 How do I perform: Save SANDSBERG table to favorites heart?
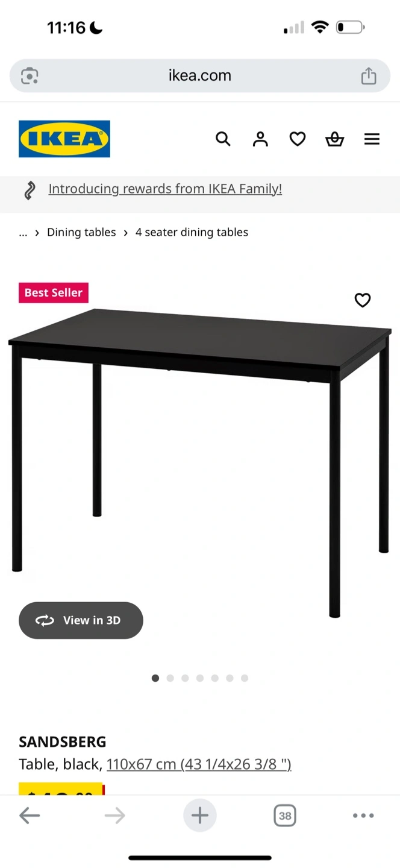pos(363,300)
